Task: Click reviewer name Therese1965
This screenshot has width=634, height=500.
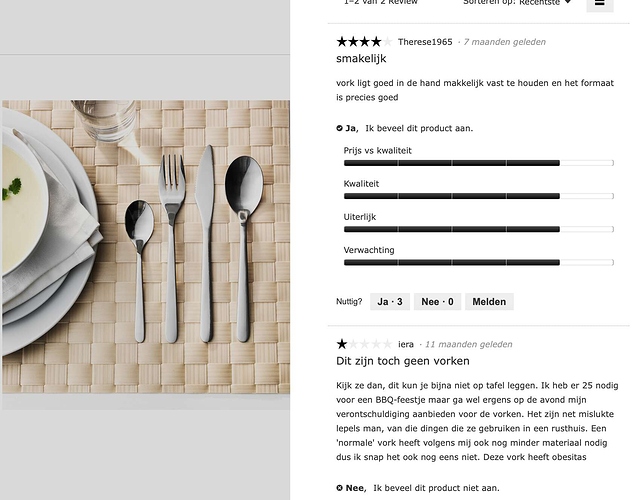Action: (x=425, y=42)
